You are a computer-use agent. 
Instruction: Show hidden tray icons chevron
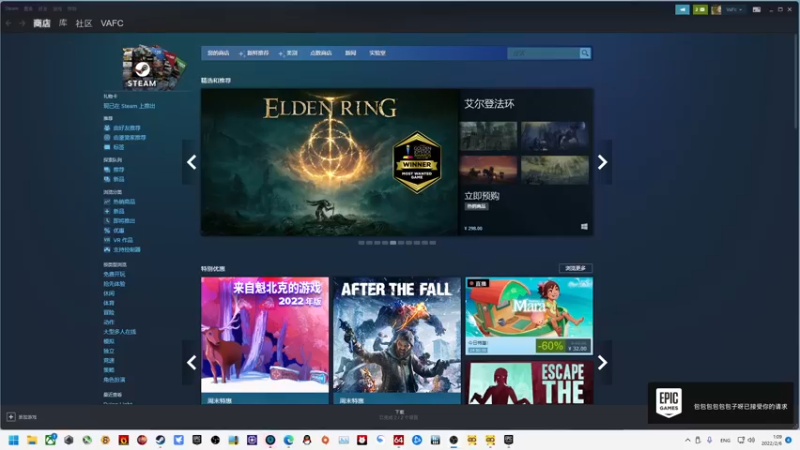point(688,440)
